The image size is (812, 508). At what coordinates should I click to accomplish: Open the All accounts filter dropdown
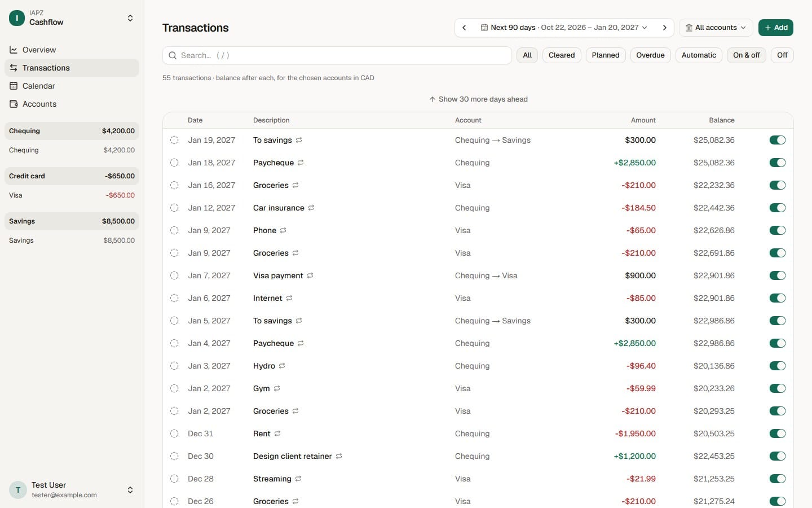click(716, 28)
